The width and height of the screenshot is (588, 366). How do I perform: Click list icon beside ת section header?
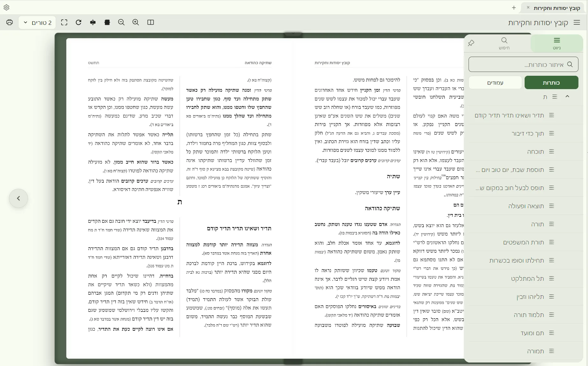click(555, 96)
